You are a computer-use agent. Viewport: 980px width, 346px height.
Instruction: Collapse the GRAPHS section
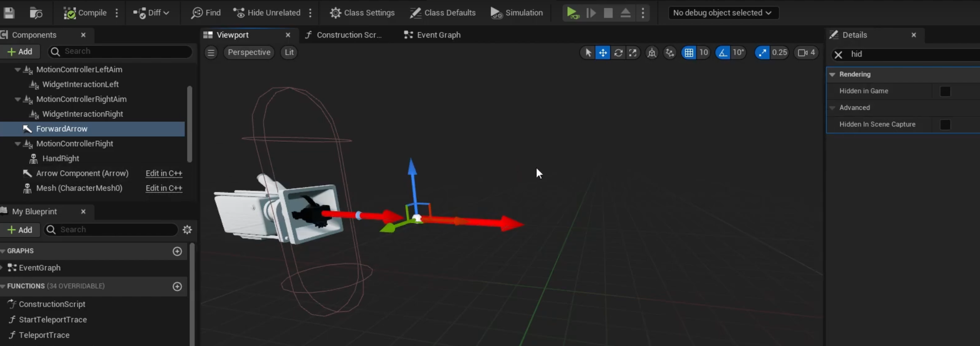pyautogui.click(x=3, y=251)
